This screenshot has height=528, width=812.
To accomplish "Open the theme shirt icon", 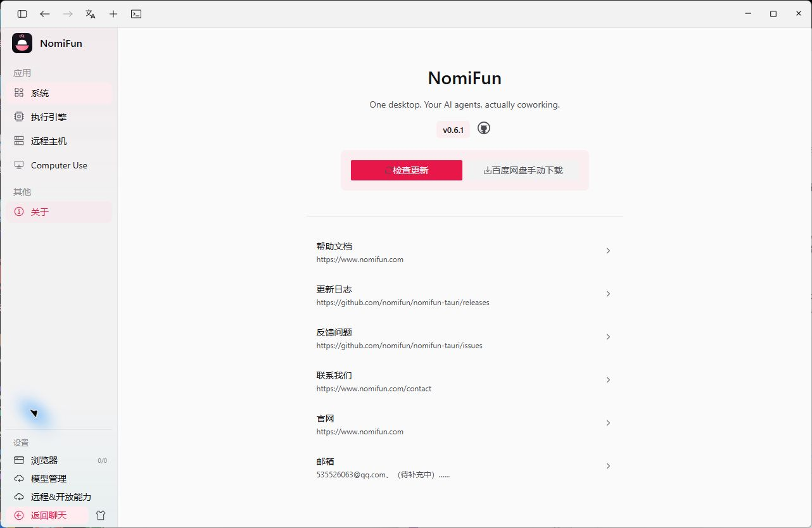I will (x=100, y=515).
